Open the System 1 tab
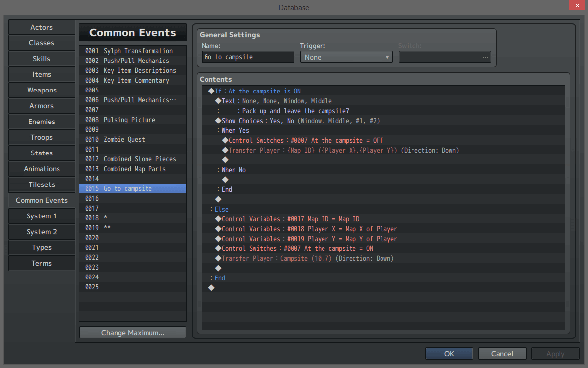Viewport: 588px width, 368px height. click(x=42, y=216)
